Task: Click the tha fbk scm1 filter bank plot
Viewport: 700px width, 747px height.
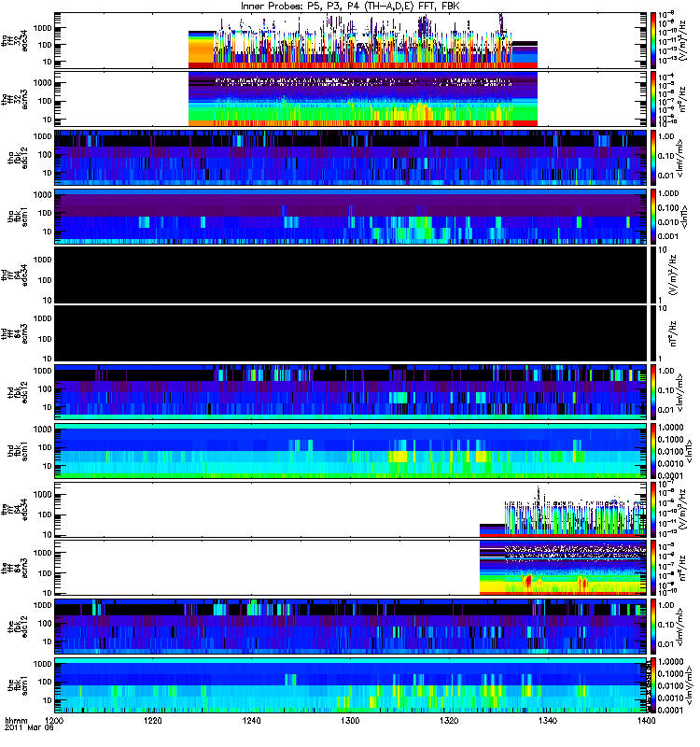Action: (350, 217)
